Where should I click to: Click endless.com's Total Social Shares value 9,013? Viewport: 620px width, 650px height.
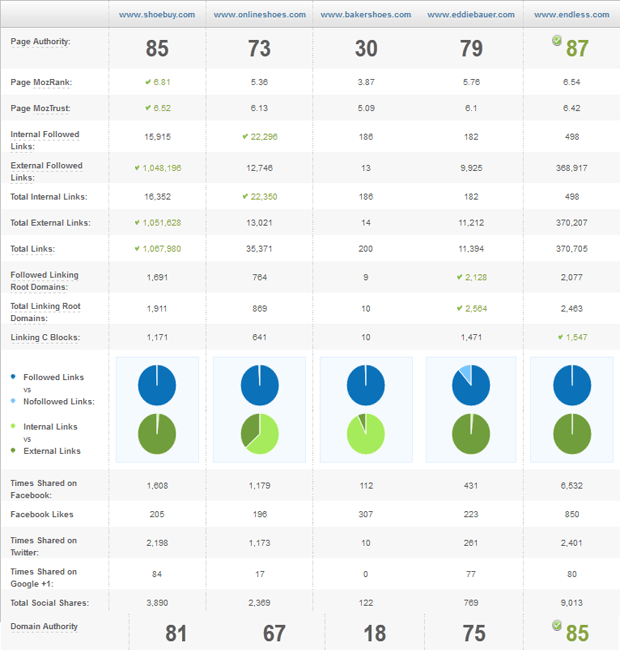click(572, 603)
